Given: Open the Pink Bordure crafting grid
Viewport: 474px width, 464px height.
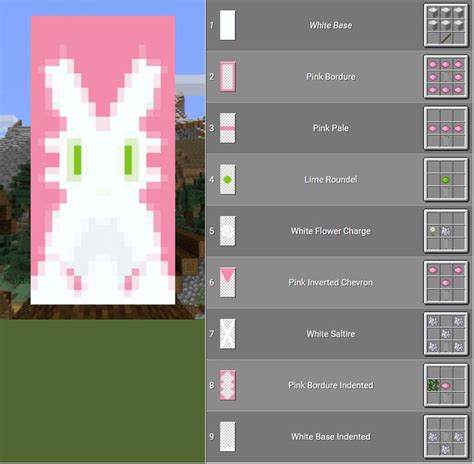Looking at the screenshot, I should click(446, 77).
